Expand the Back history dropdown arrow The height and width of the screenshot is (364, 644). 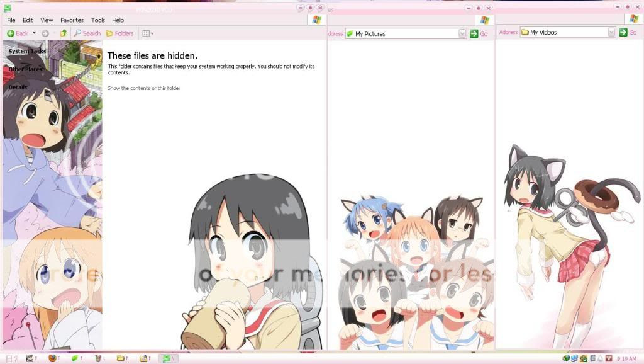[x=34, y=33]
